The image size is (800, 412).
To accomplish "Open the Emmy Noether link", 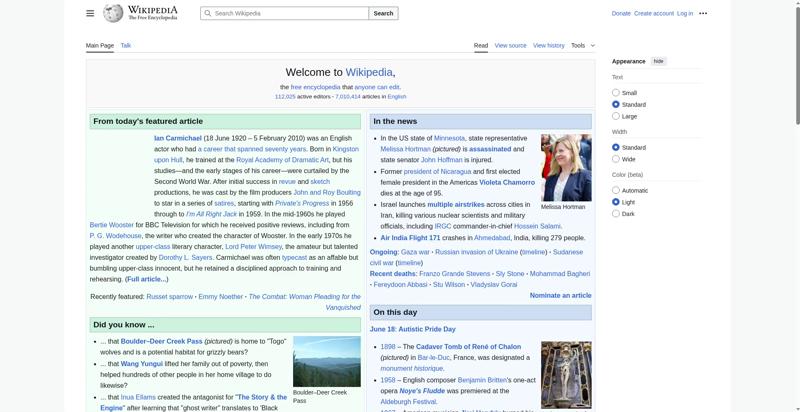I will (x=220, y=297).
